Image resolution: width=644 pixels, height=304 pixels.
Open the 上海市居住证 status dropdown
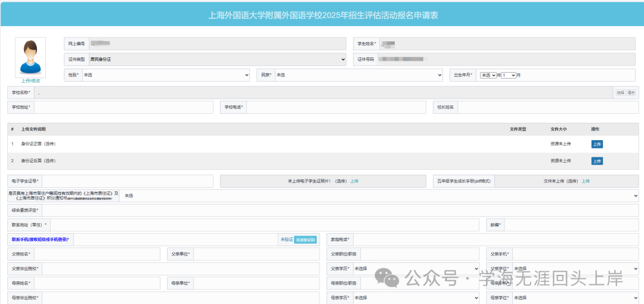[379, 196]
